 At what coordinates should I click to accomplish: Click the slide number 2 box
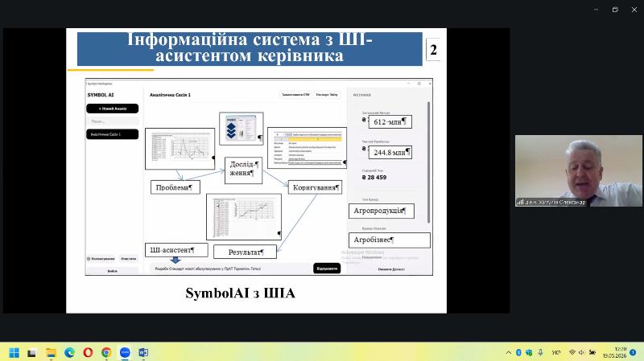(433, 50)
